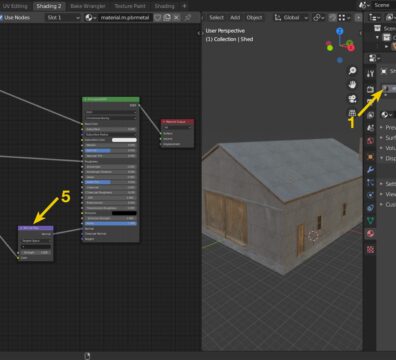The image size is (396, 360).
Task: Click the Scene name field
Action: coord(384,5)
